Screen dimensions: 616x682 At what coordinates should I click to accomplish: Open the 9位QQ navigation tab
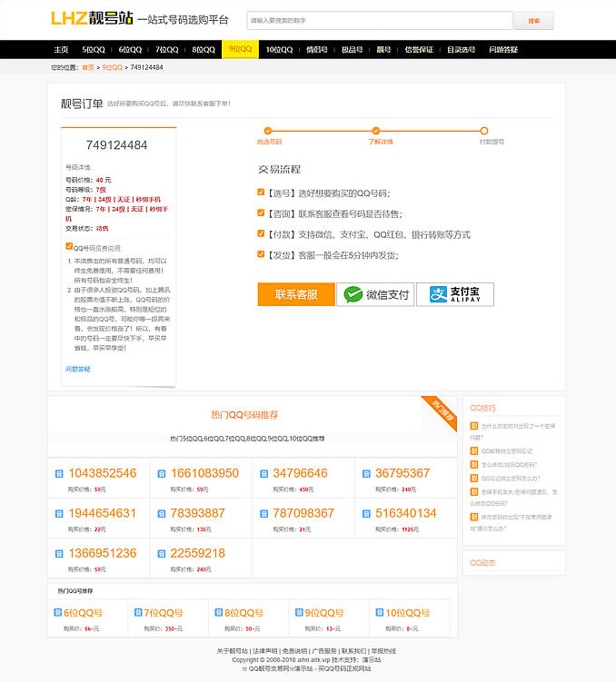[x=241, y=50]
